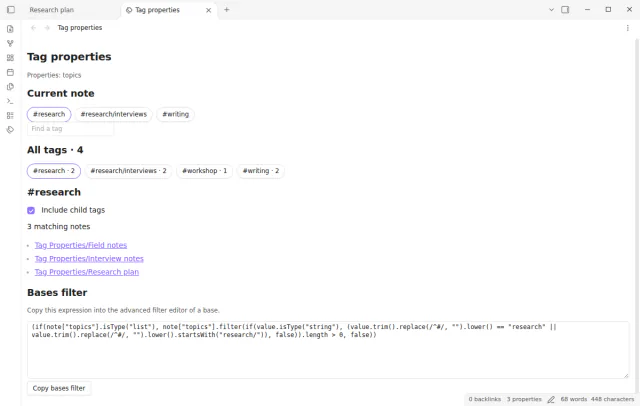640x406 pixels.
Task: Select #research chip under Current note
Action: 49,114
